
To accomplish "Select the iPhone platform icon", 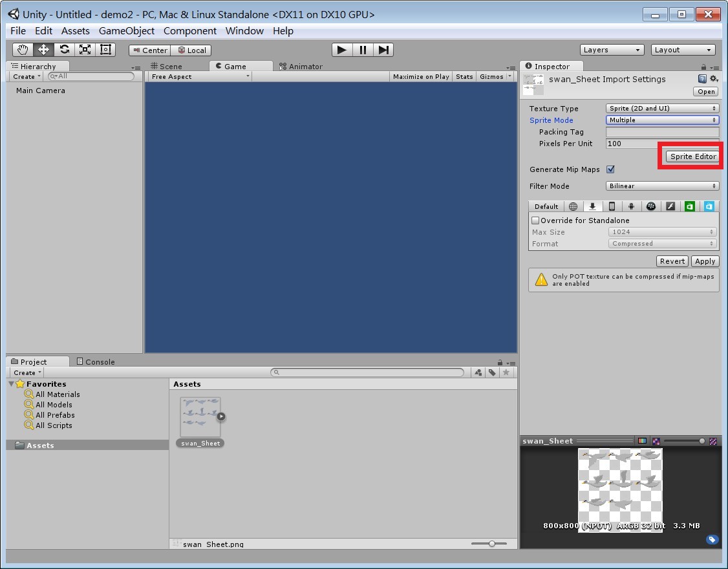I will [612, 207].
